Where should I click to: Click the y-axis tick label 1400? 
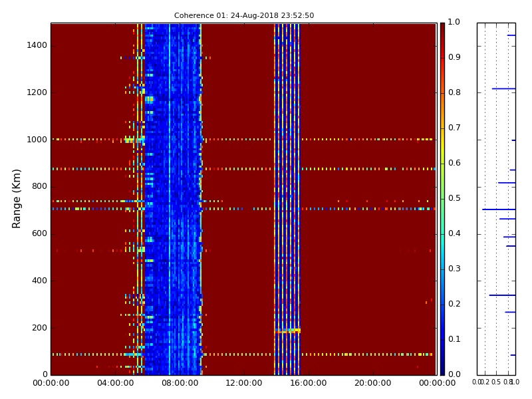point(37,45)
